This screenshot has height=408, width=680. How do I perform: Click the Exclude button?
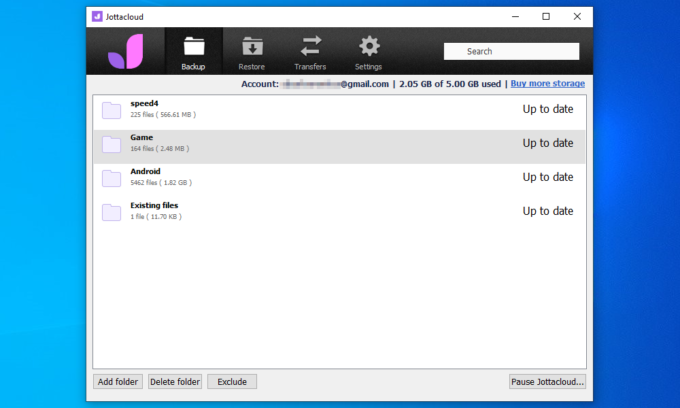[x=232, y=381]
